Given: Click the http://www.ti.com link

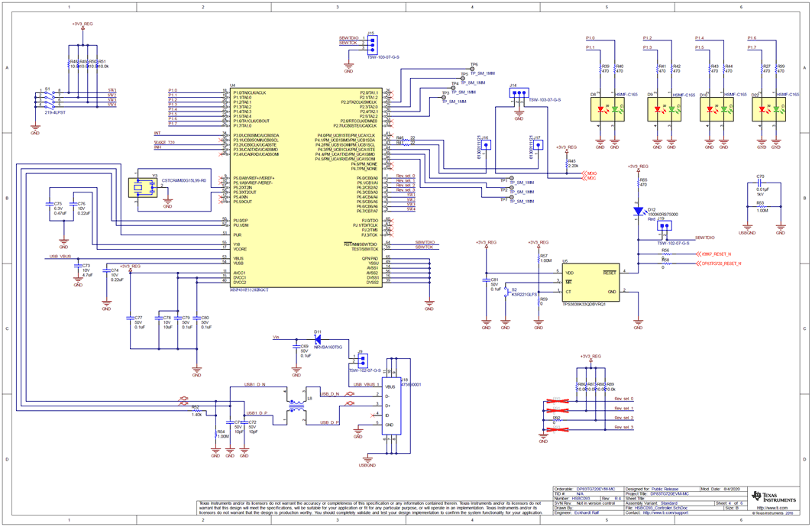Looking at the screenshot, I should tap(773, 508).
